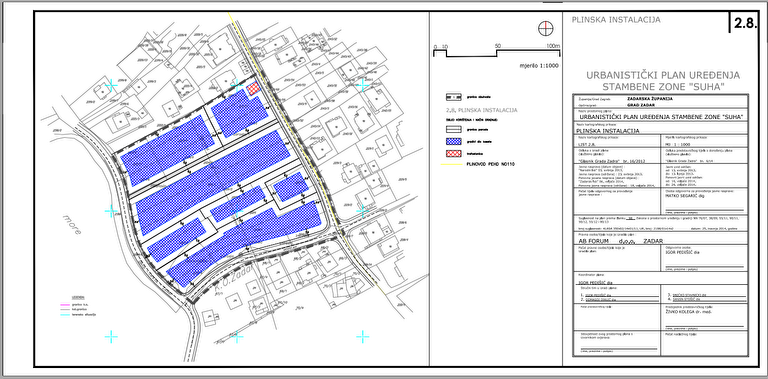Click the ZADARSKA ŽUPANIJA field in title block
The width and height of the screenshot is (768, 379).
coord(649,98)
